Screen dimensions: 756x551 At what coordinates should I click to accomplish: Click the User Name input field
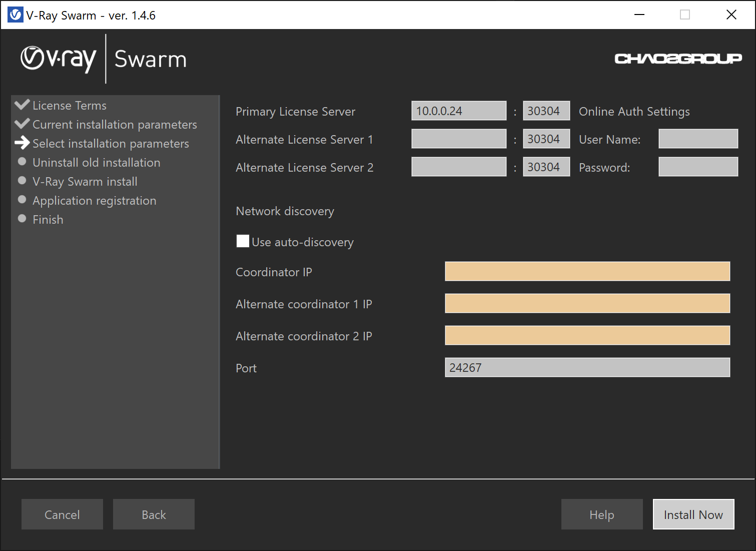[698, 139]
